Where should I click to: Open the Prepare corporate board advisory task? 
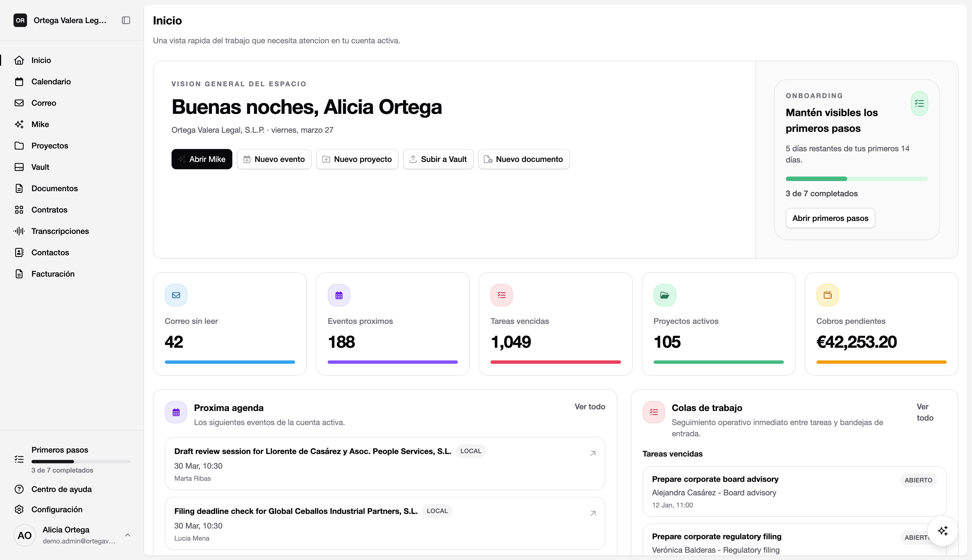pyautogui.click(x=715, y=479)
